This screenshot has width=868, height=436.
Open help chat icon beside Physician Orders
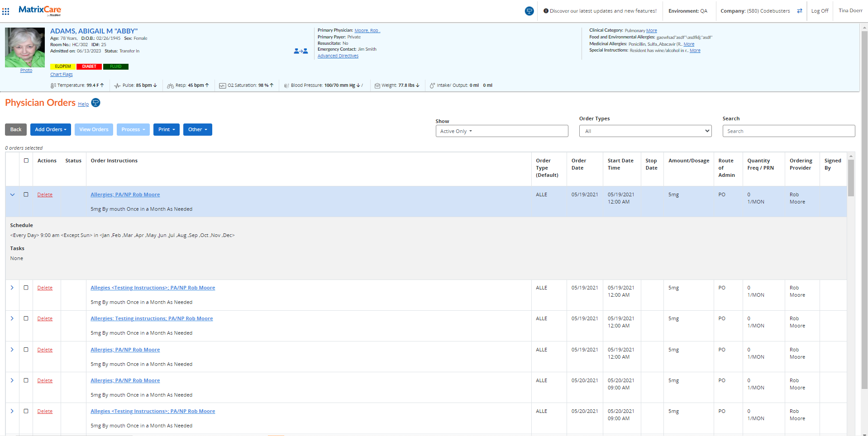point(95,103)
